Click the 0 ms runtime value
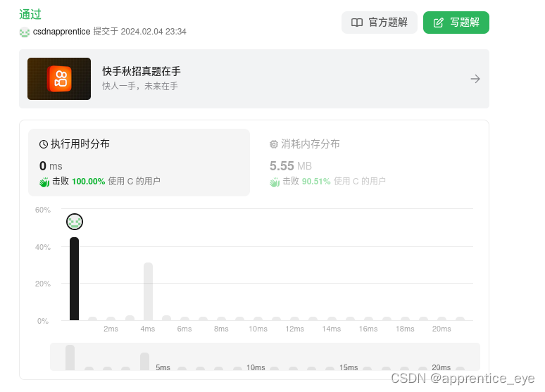Image resolution: width=545 pixels, height=392 pixels. [51, 166]
